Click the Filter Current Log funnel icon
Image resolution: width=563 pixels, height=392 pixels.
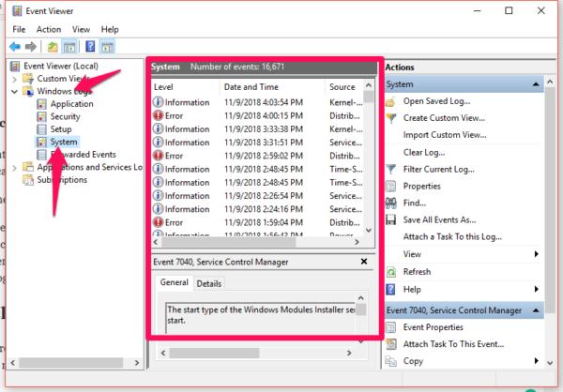(390, 169)
